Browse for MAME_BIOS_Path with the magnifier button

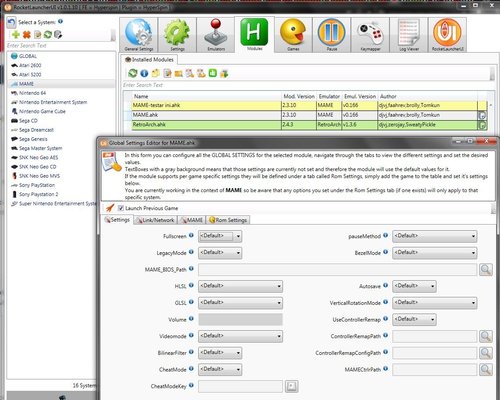click(x=486, y=269)
